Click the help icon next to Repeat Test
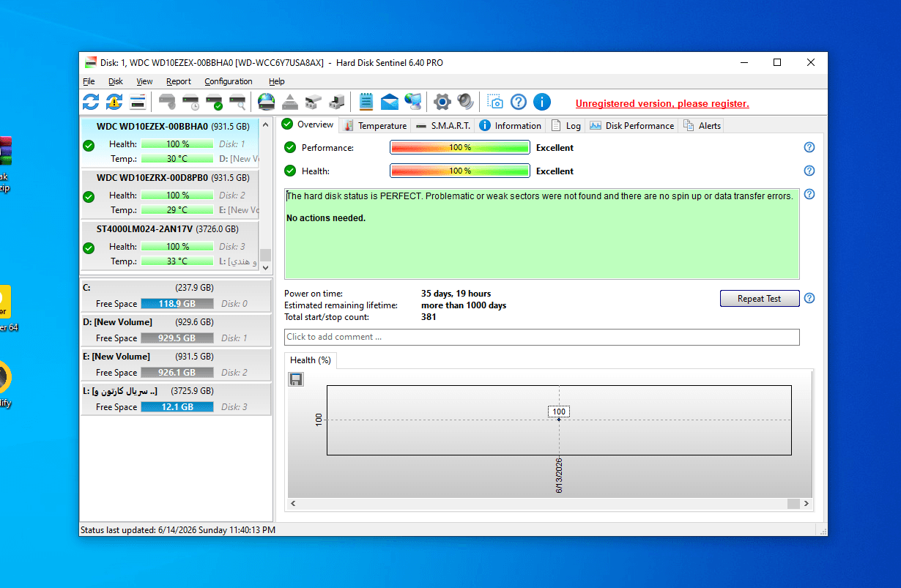Screen dimensions: 901x588 coord(809,298)
